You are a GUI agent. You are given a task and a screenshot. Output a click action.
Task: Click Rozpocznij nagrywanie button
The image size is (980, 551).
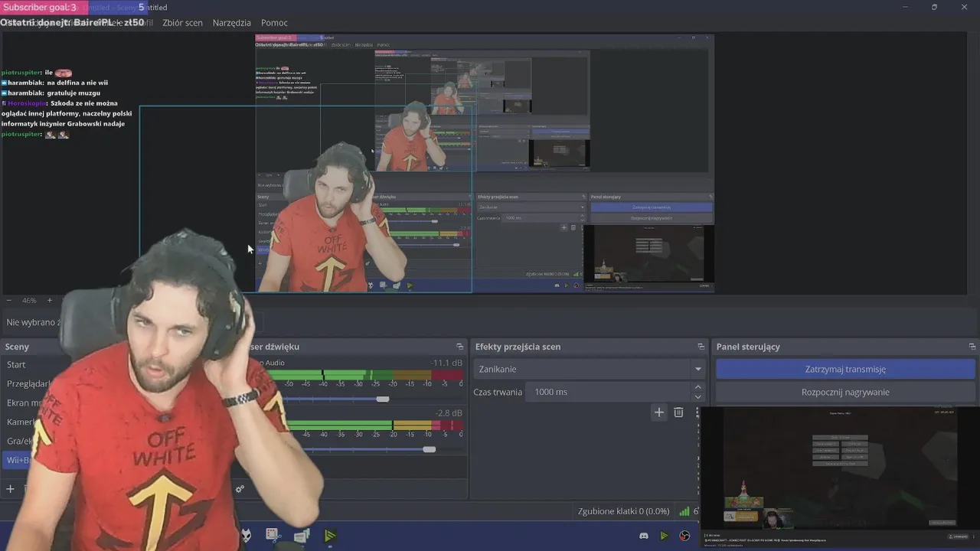point(845,392)
